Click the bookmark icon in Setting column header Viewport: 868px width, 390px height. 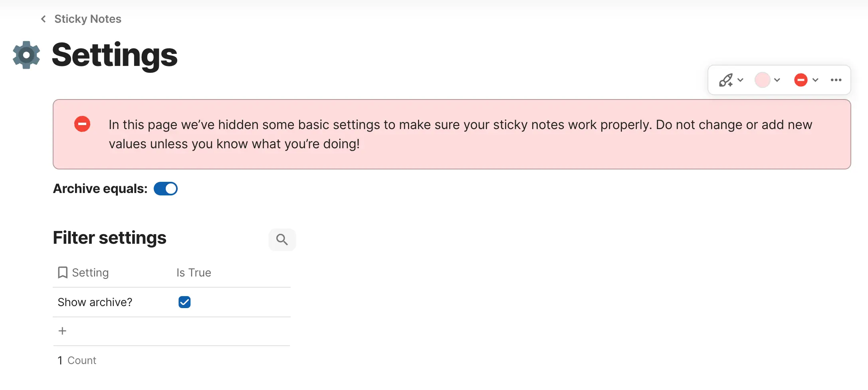click(x=63, y=273)
